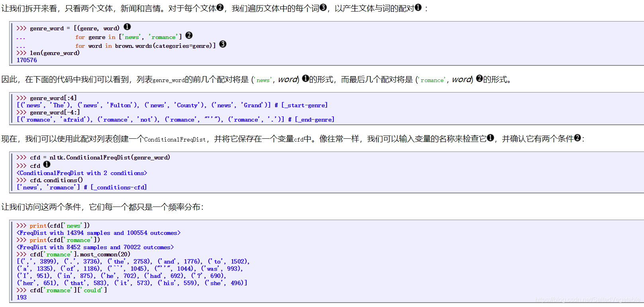The height and width of the screenshot is (307, 644).
Task: Click callout marker 1 after '文体与词的配对'
Action: click(418, 8)
